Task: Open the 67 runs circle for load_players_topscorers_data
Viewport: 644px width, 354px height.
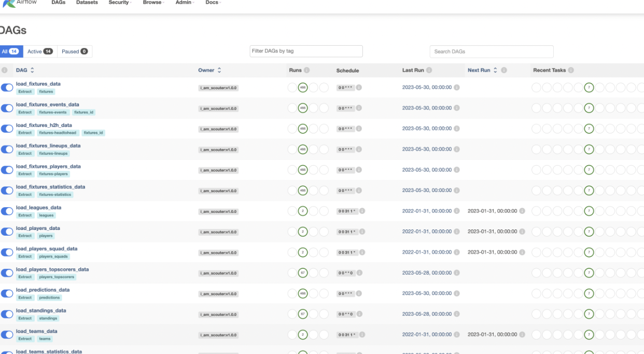Action: (x=303, y=273)
